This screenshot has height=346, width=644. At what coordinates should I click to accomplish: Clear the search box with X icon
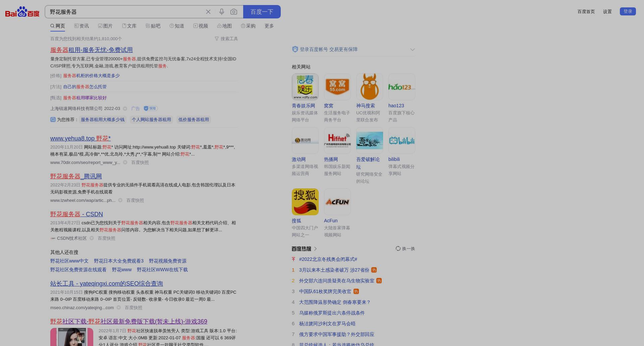click(208, 12)
